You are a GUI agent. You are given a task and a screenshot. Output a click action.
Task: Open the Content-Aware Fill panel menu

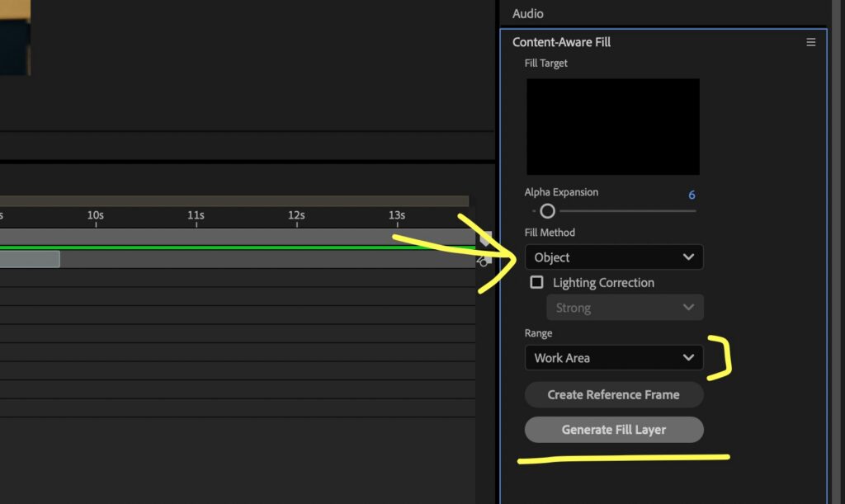pyautogui.click(x=811, y=41)
